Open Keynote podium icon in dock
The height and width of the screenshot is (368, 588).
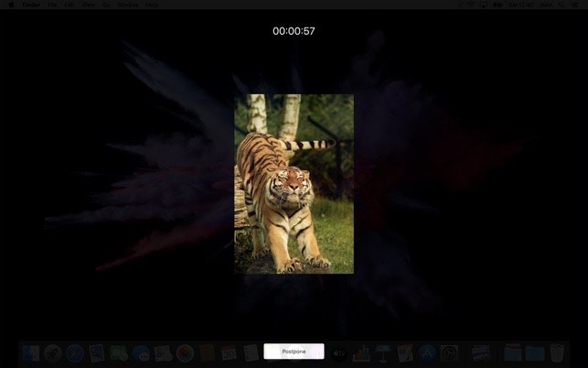(x=383, y=353)
